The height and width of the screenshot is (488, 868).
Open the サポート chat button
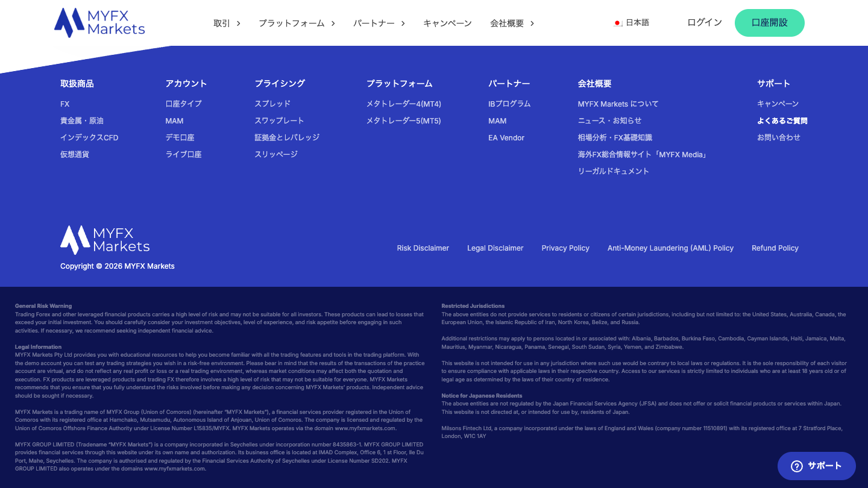pos(817,466)
